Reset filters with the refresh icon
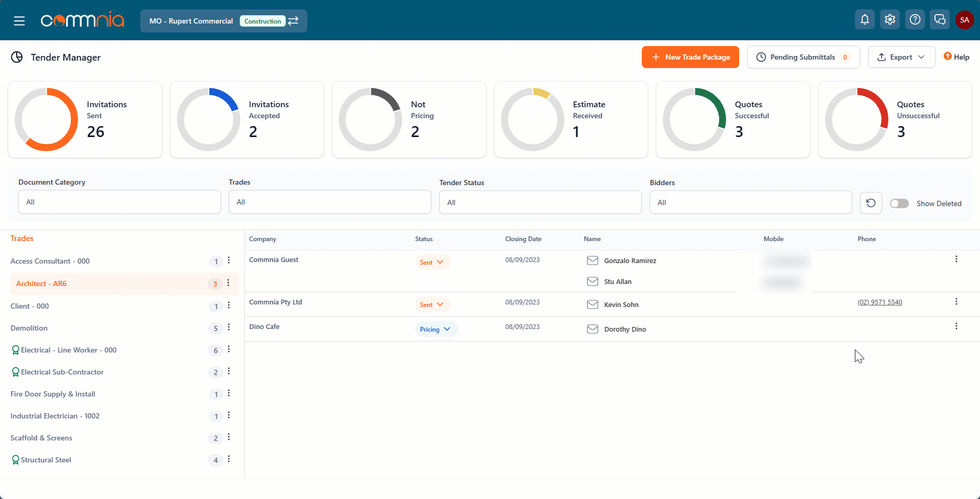This screenshot has height=499, width=980. tap(871, 203)
